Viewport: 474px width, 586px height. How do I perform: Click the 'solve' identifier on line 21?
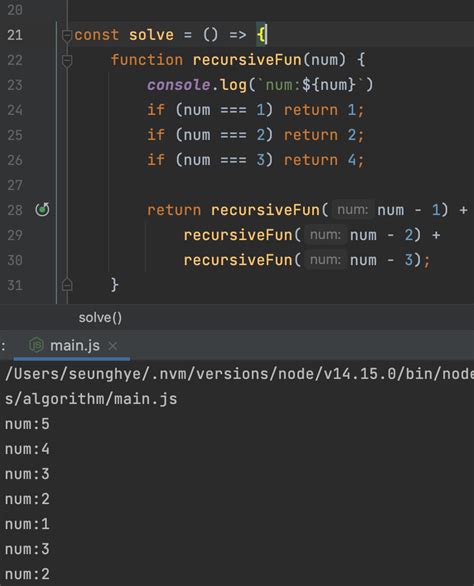click(151, 35)
